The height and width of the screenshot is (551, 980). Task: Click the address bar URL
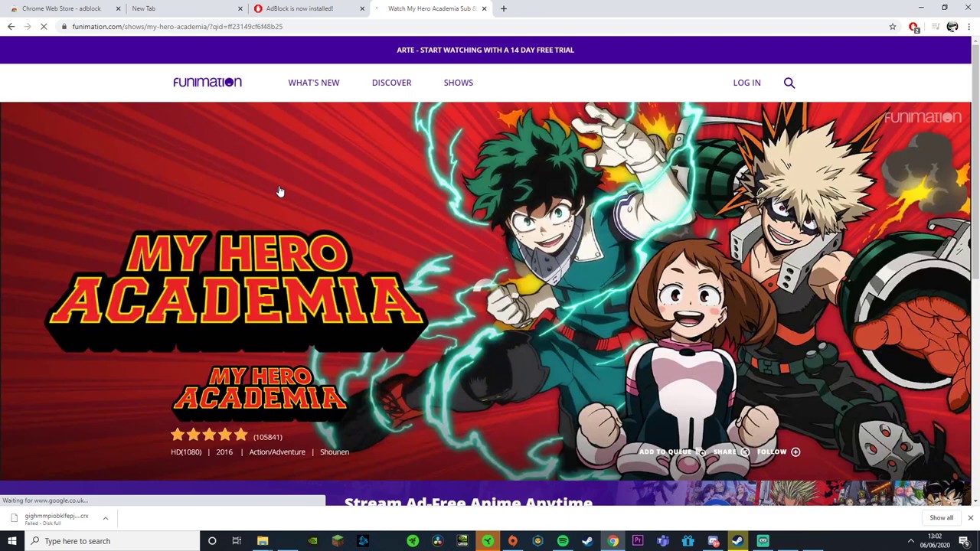[178, 27]
